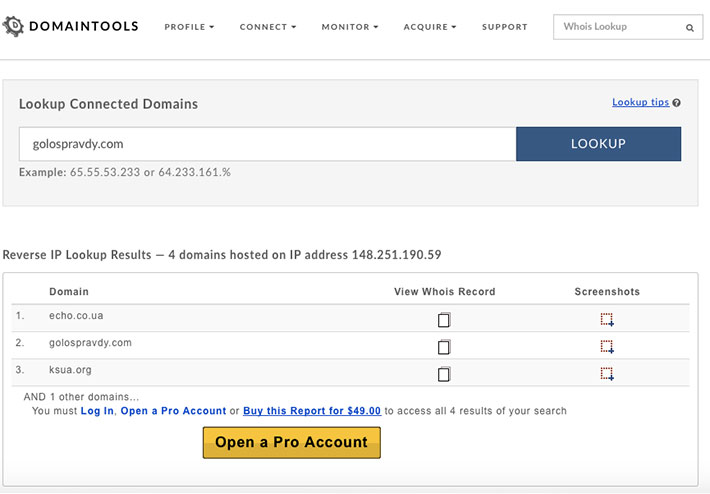Click the Reverse IP Lookup Results heading
The image size is (710, 494).
[222, 255]
